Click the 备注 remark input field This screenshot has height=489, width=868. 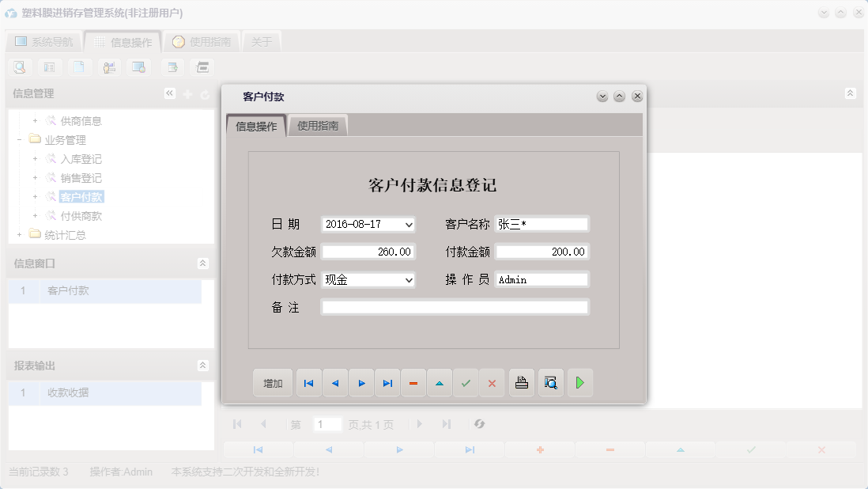455,306
